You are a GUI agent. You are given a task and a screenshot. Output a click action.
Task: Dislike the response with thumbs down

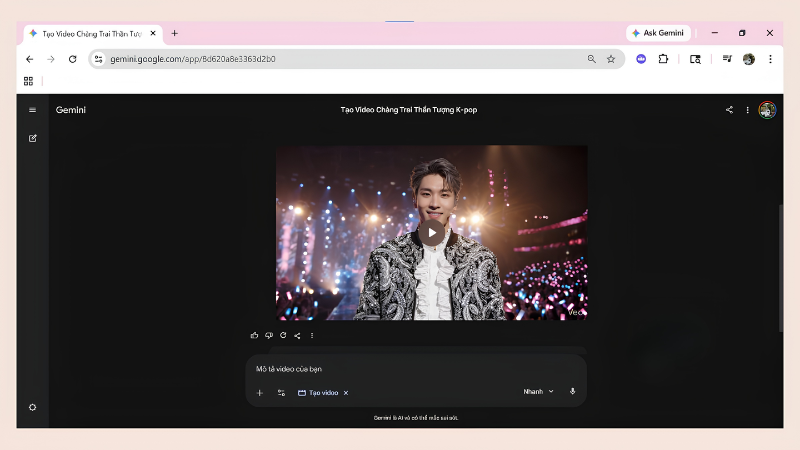point(269,335)
